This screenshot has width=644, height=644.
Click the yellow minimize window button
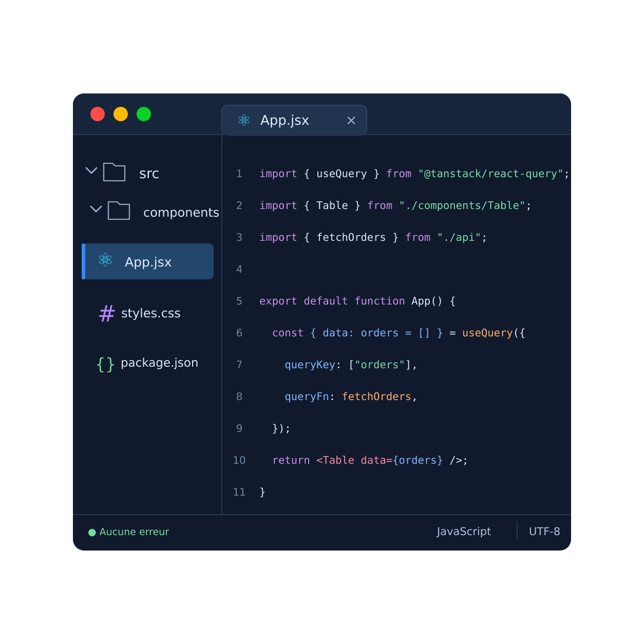coord(121,114)
